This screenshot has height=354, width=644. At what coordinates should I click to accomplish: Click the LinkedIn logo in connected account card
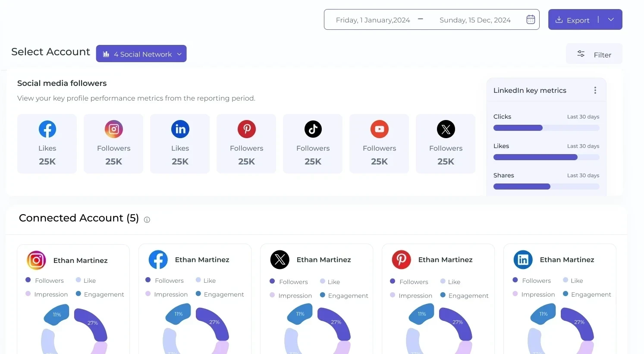pyautogui.click(x=523, y=259)
